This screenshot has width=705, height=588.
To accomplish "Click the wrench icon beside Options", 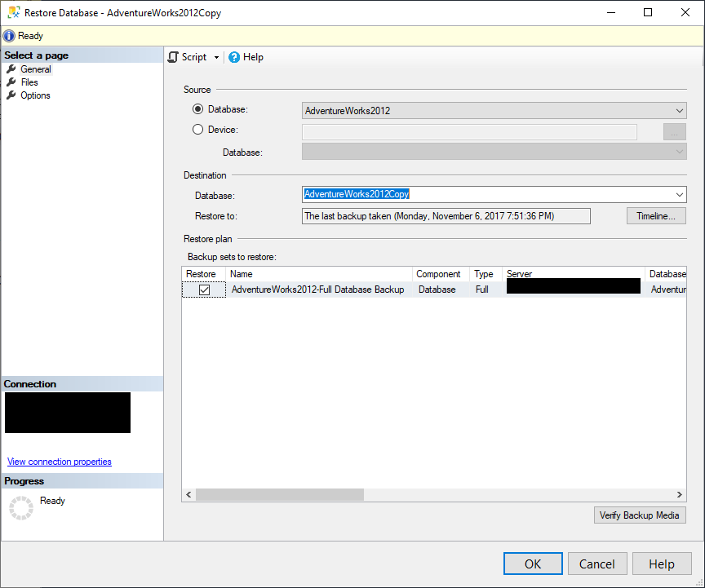I will point(11,95).
